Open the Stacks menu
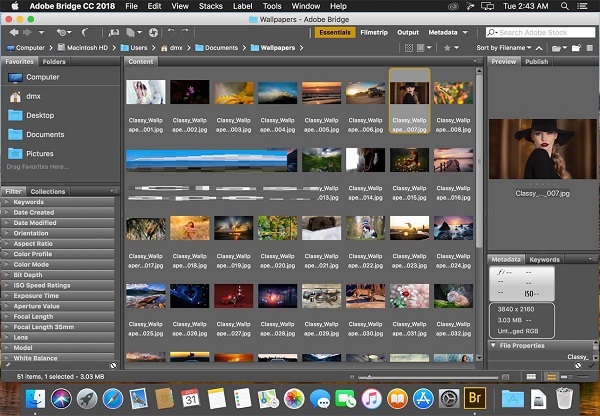The width and height of the screenshot is (600, 416). click(x=210, y=6)
